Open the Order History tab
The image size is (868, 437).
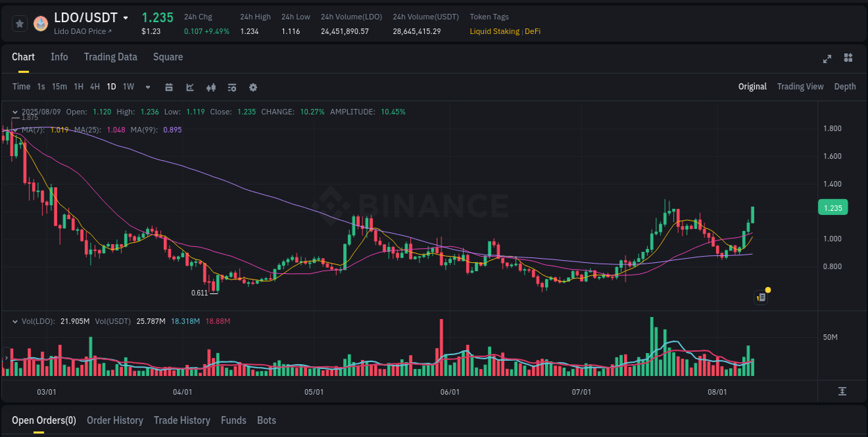tap(115, 420)
